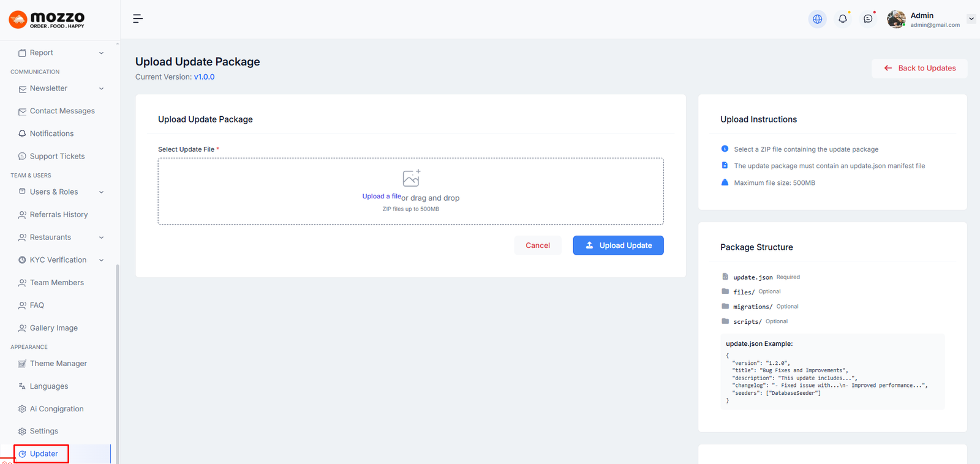The image size is (980, 464).
Task: Click the Admin profile avatar
Action: click(896, 19)
